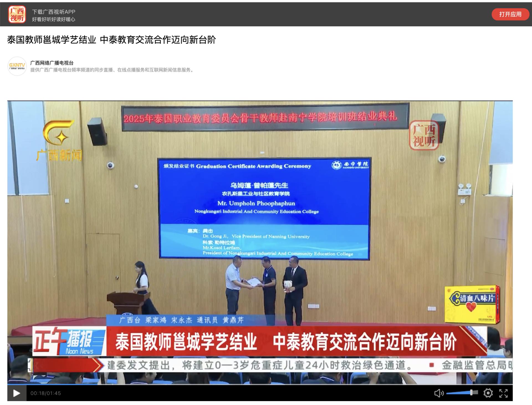The height and width of the screenshot is (405, 532).
Task: Adjust the volume slider
Action: pyautogui.click(x=462, y=393)
